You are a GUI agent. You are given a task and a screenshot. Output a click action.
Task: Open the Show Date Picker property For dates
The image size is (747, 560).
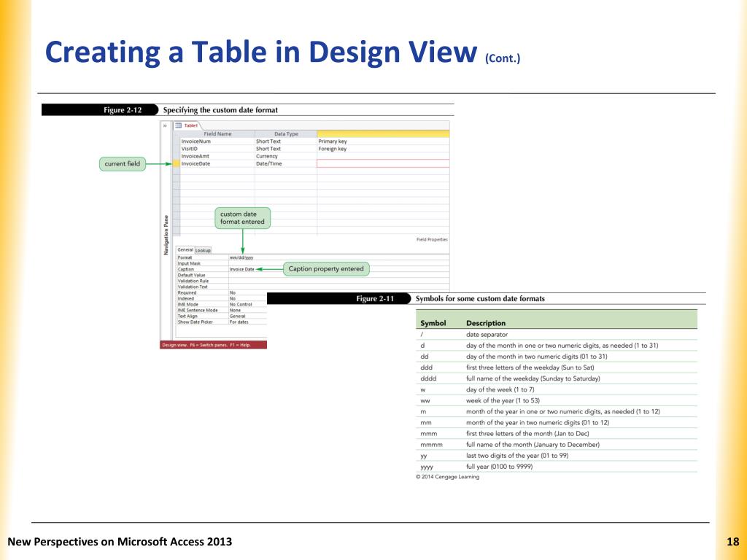pos(239,322)
